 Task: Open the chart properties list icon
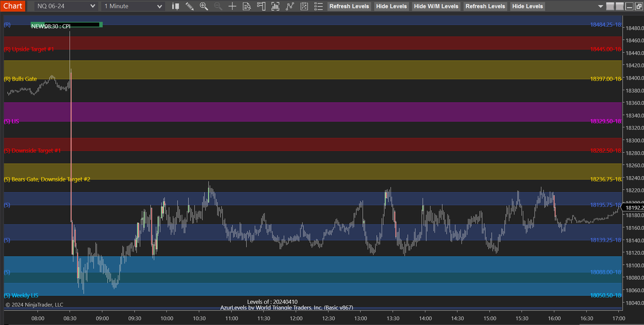coord(318,6)
